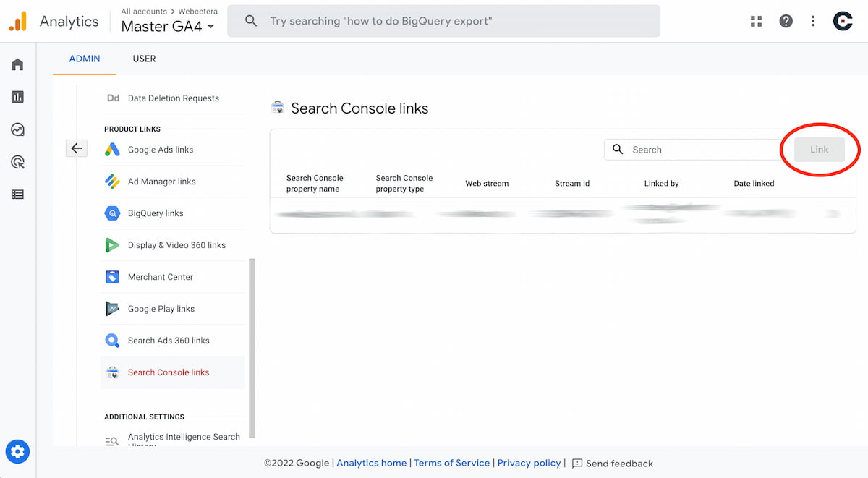
Task: Click the ADDITIONAL SETTINGS section label
Action: pyautogui.click(x=144, y=417)
